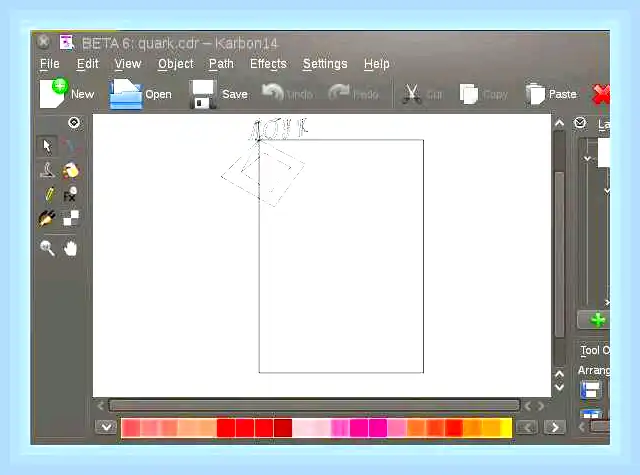This screenshot has width=640, height=475.
Task: Click the Cut scissors icon
Action: pos(412,94)
